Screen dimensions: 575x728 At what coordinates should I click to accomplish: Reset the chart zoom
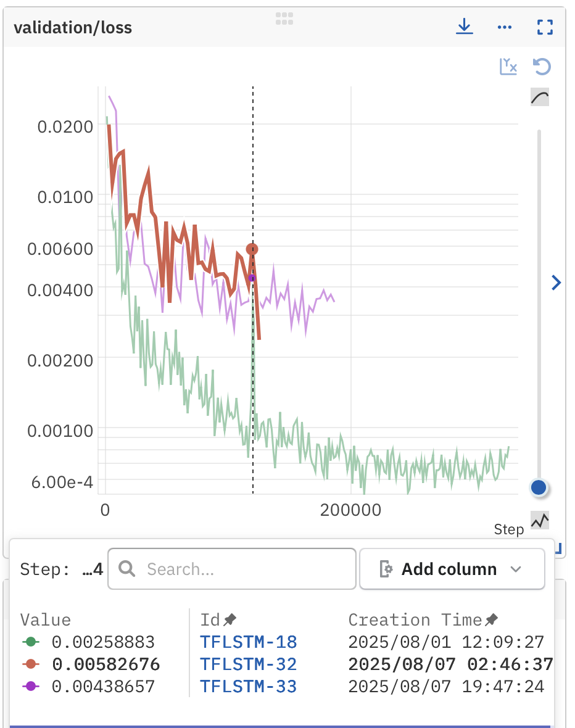(542, 66)
